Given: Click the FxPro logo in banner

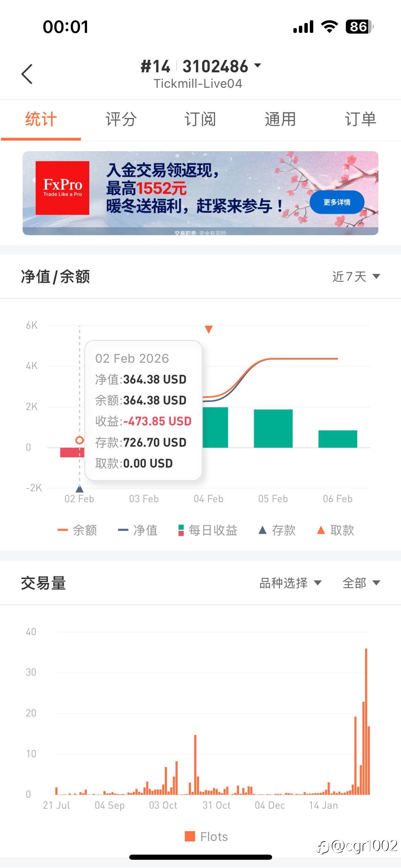Looking at the screenshot, I should click(x=62, y=188).
